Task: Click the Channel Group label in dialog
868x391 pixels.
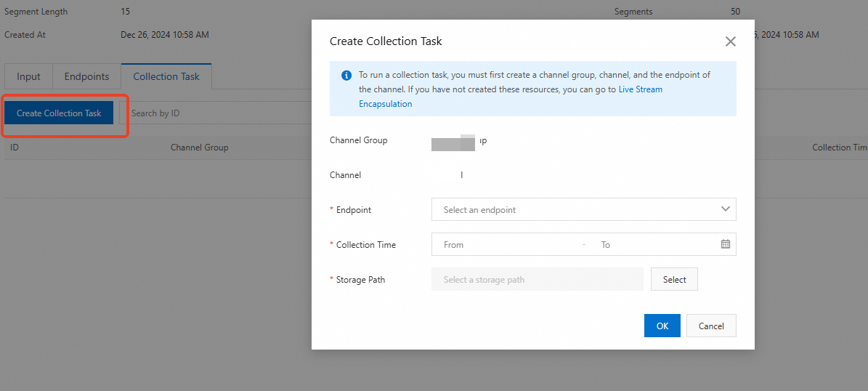Action: [x=358, y=140]
